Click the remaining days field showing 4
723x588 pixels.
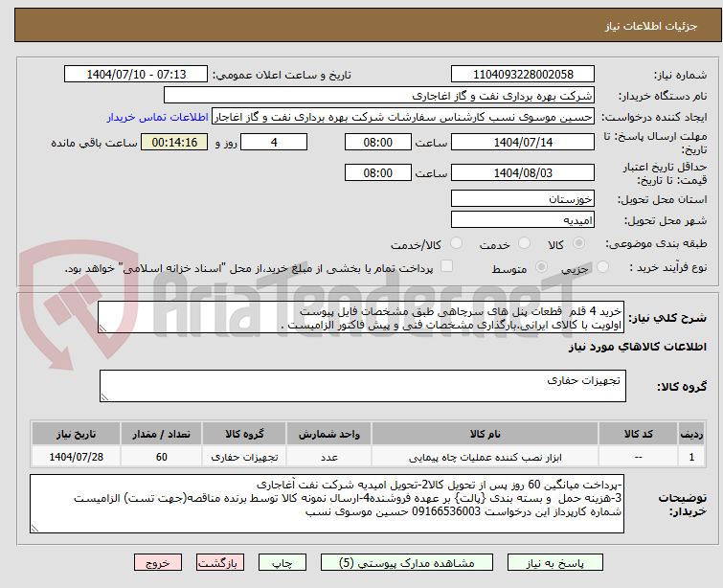274,142
